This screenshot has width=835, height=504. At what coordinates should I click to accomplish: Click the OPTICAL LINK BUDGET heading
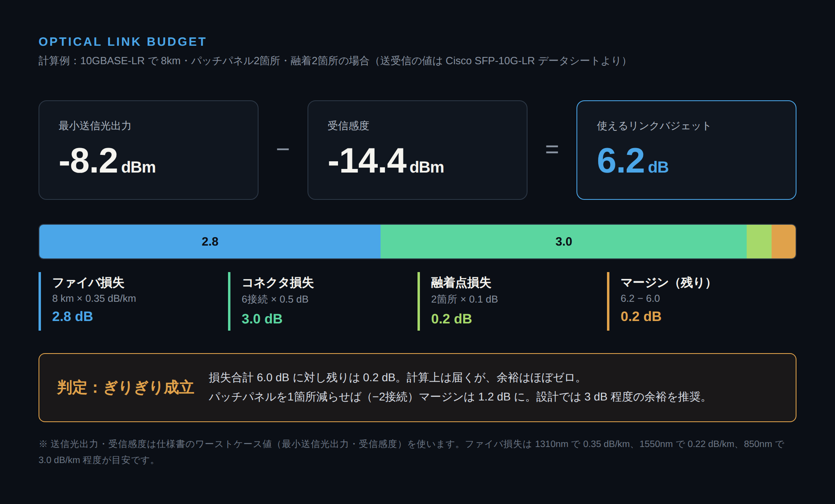(122, 42)
